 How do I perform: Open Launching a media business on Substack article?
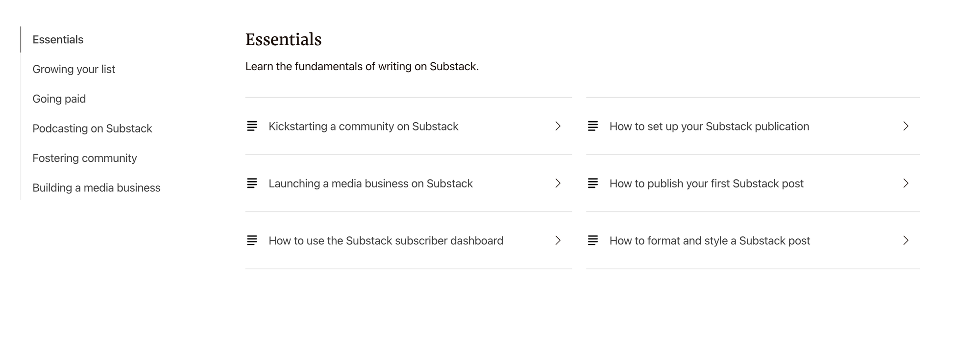pos(409,183)
